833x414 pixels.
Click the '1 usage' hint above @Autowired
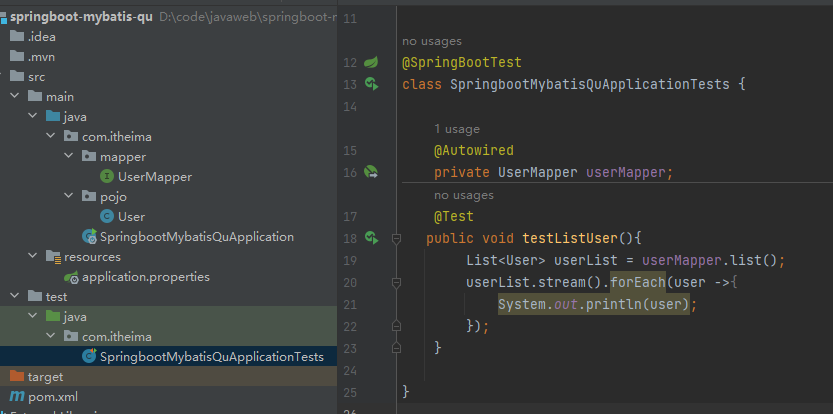click(457, 129)
